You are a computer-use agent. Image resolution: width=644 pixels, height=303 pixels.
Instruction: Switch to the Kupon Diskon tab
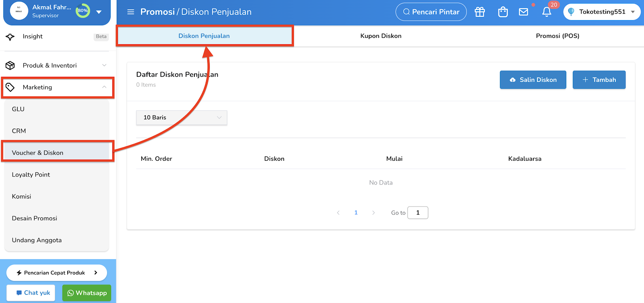click(x=381, y=36)
